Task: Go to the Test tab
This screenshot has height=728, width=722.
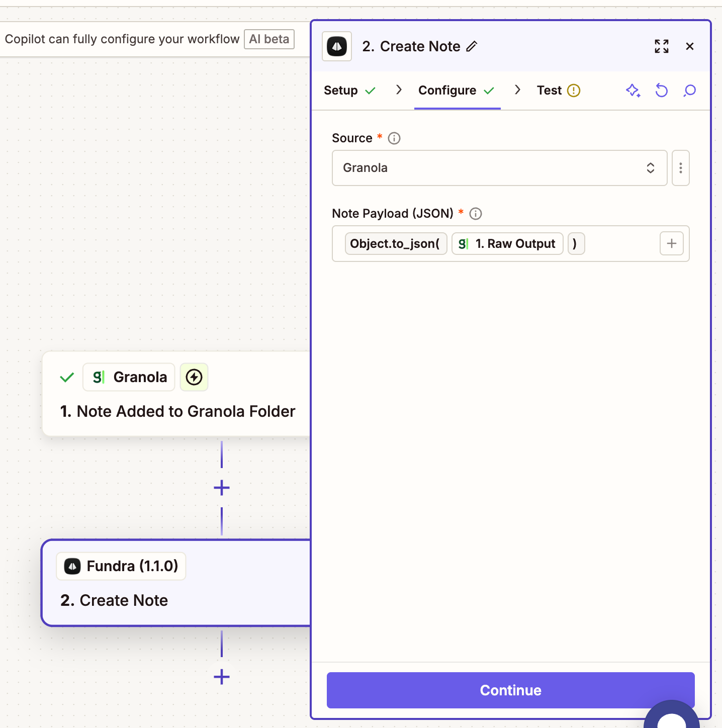Action: 558,90
